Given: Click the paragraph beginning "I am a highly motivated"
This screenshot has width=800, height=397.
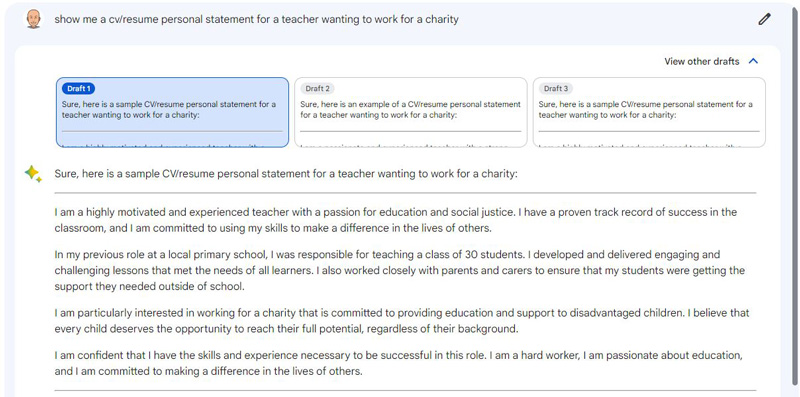Looking at the screenshot, I should [395, 220].
